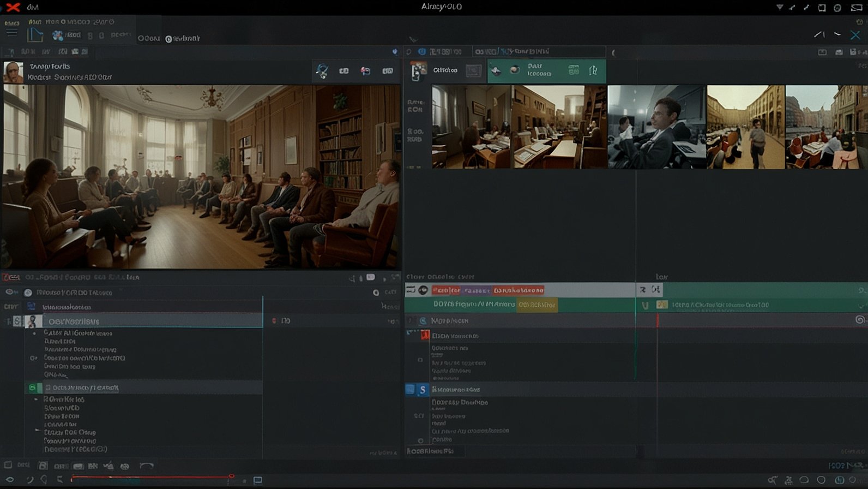Collapse the first group under the green-icon row
The width and height of the screenshot is (868, 489).
pos(36,399)
